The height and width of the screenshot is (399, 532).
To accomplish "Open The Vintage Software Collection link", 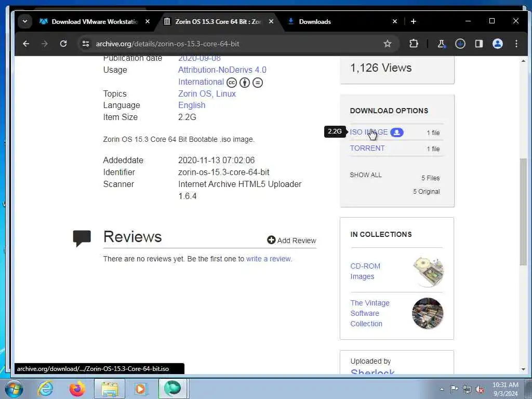I will tap(370, 313).
